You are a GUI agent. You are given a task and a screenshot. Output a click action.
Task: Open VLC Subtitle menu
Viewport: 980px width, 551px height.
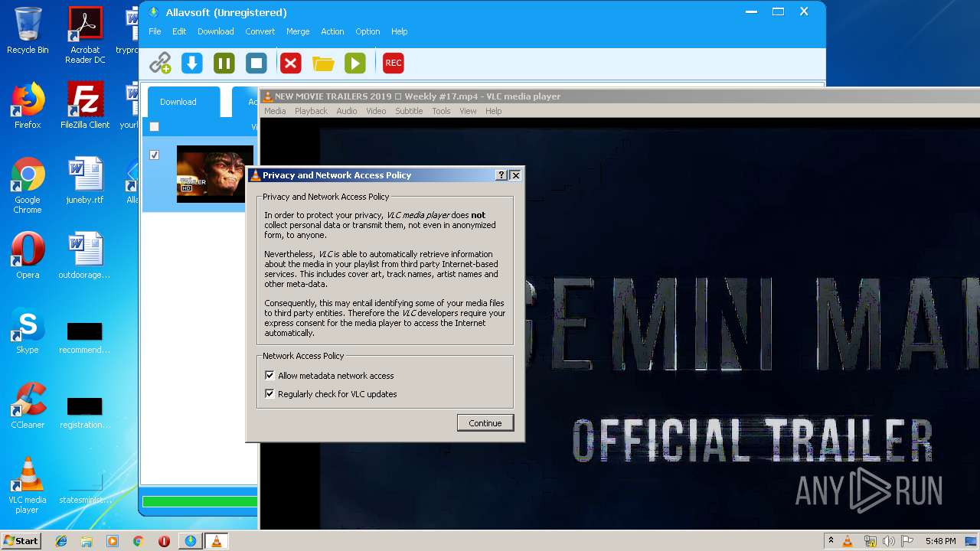(x=409, y=111)
